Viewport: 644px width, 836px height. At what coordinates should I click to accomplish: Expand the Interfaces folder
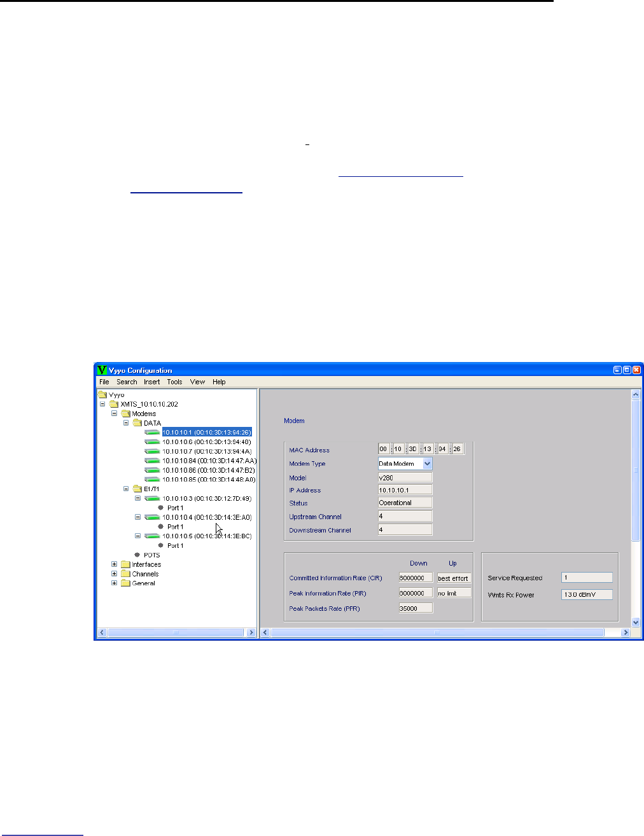(x=114, y=564)
